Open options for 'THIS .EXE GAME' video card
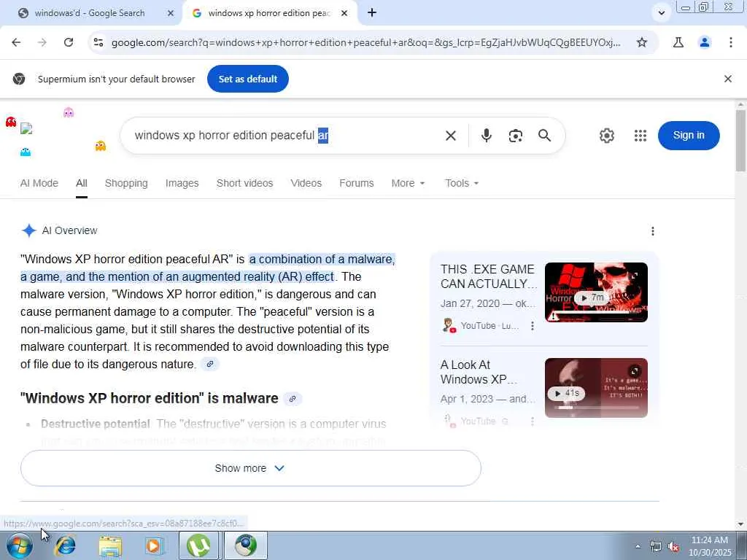This screenshot has height=560, width=747. point(532,326)
